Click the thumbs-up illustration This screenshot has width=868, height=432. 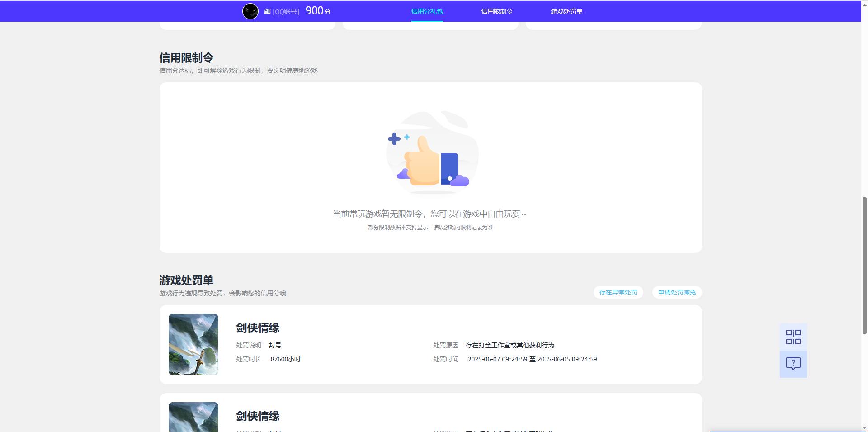pos(432,152)
